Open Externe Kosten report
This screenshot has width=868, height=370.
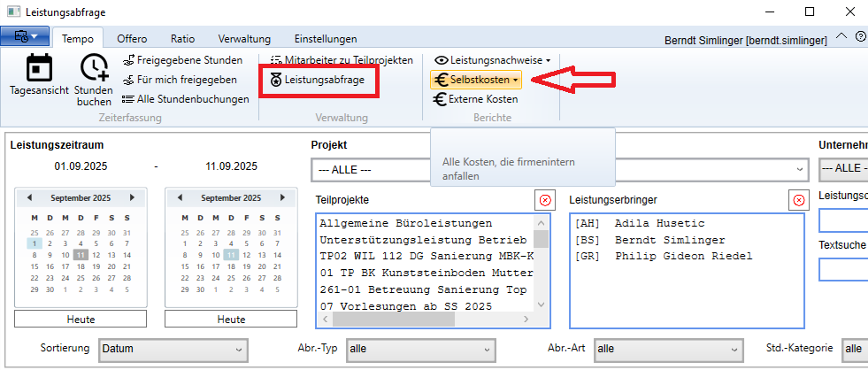475,99
